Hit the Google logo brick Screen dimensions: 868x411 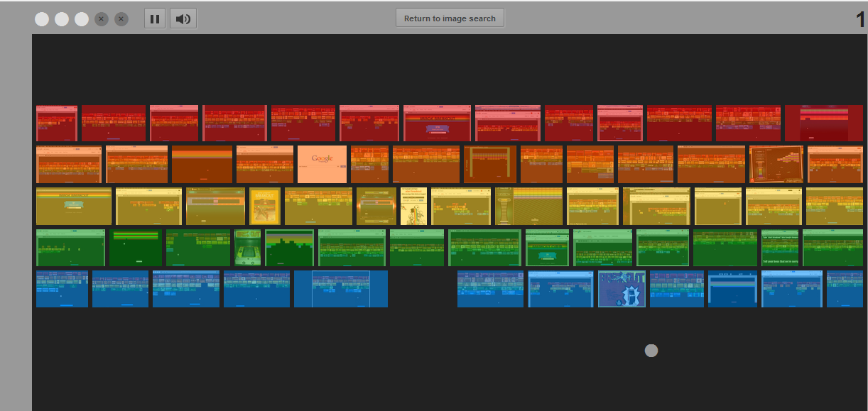[322, 163]
